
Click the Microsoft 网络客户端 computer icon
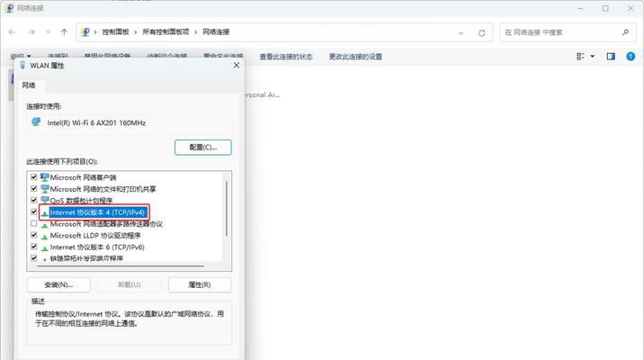click(44, 177)
